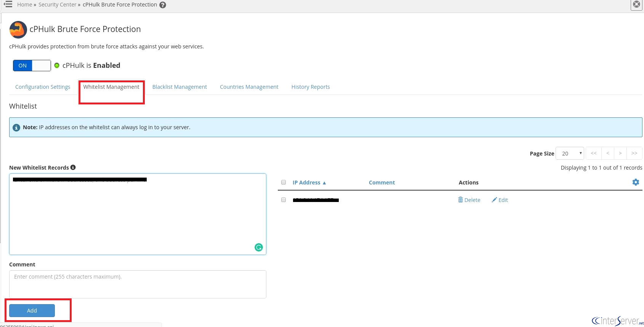This screenshot has height=327, width=644.
Task: View the History Reports tab
Action: pos(311,87)
